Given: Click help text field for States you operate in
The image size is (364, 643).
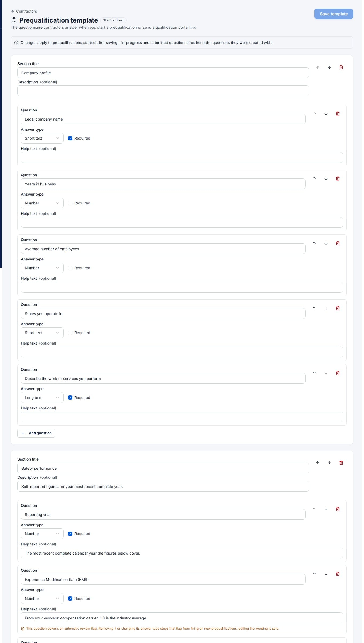Looking at the screenshot, I should [x=182, y=352].
